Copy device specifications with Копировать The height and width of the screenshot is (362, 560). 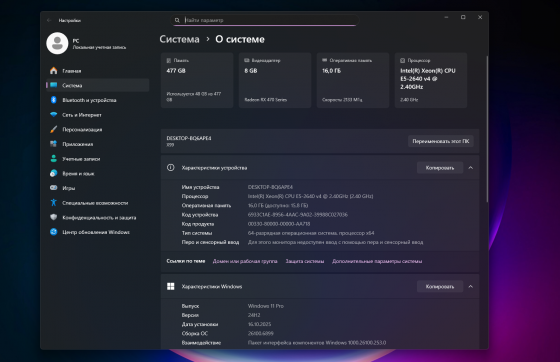pyautogui.click(x=440, y=167)
